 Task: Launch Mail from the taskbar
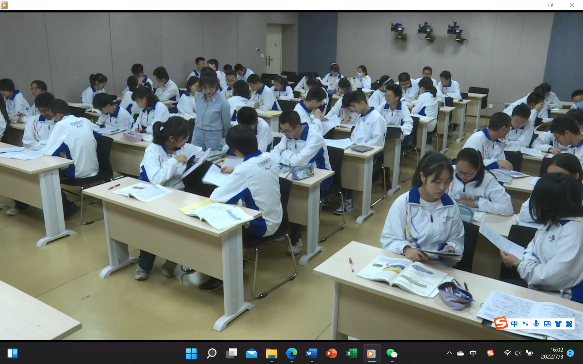251,353
